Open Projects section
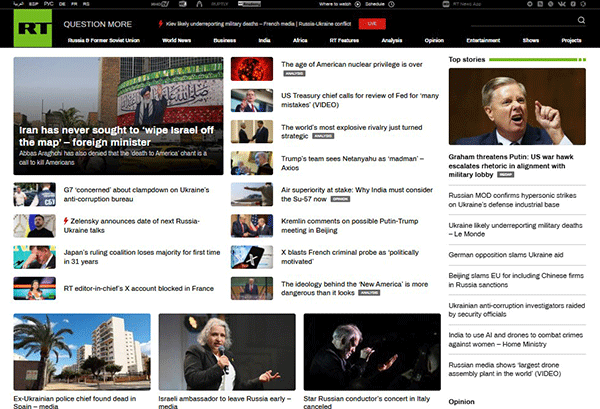This screenshot has width=600, height=409. pos(572,40)
